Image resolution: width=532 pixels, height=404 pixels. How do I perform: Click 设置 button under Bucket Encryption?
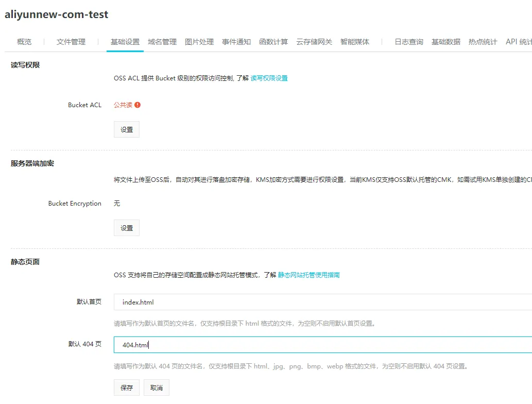pyautogui.click(x=127, y=228)
